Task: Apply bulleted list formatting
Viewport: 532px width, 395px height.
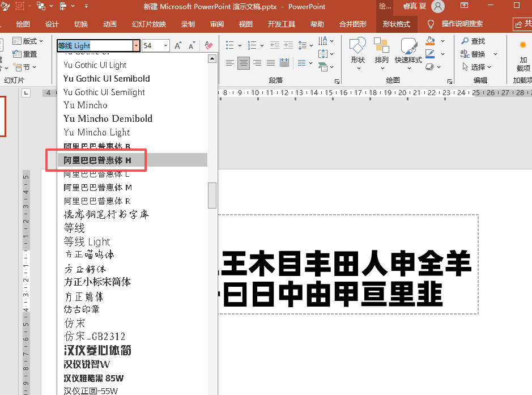Action: click(229, 45)
